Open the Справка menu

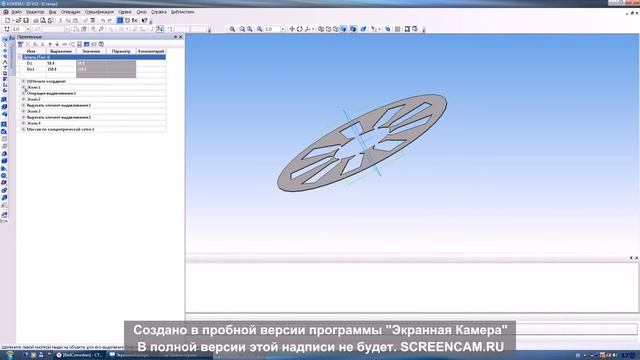[159, 12]
